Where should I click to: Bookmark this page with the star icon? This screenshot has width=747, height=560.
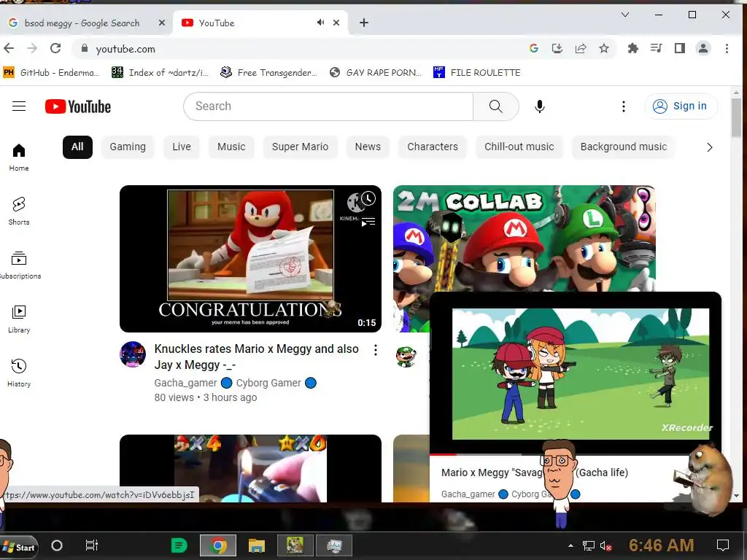point(603,48)
